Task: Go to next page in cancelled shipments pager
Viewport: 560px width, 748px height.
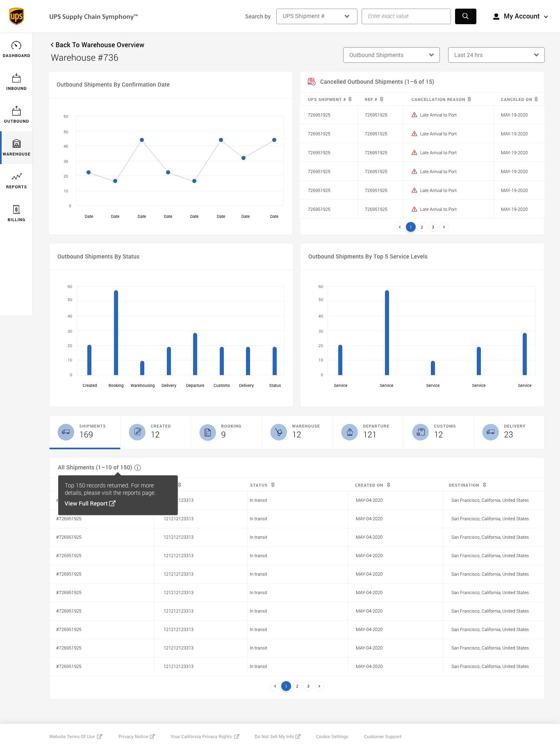Action: (x=444, y=227)
